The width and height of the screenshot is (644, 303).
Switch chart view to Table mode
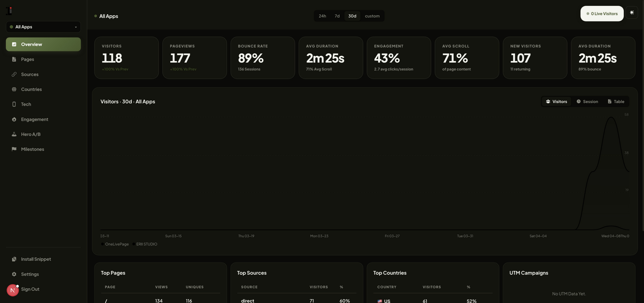(616, 101)
